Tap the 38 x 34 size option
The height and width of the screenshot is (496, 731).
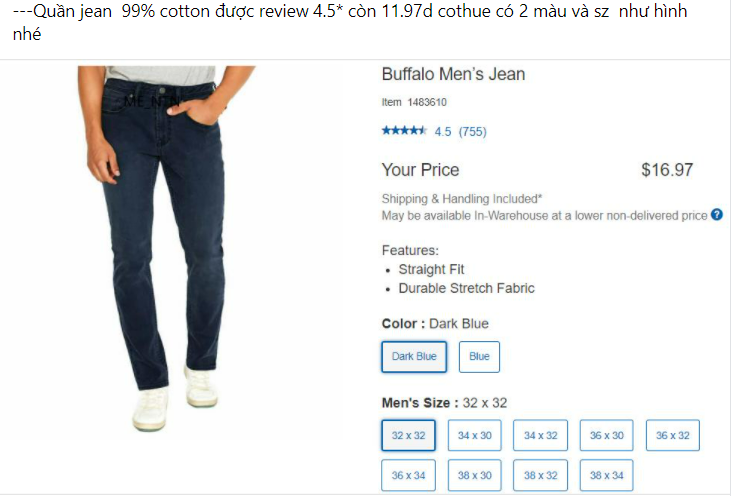pyautogui.click(x=606, y=475)
